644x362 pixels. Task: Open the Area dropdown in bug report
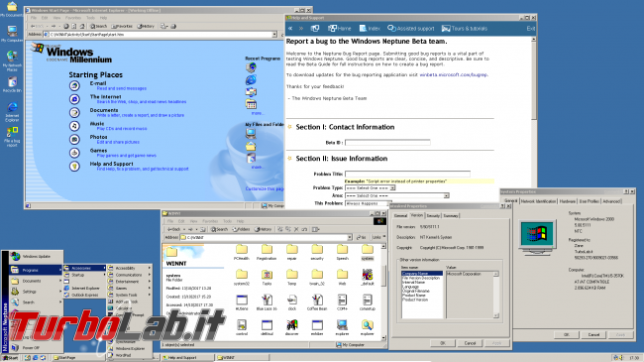[447, 195]
